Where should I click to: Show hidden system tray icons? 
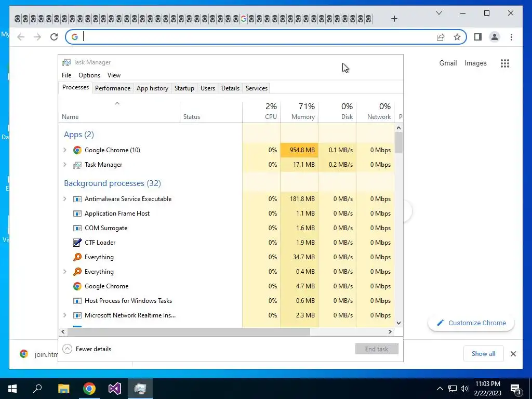pos(440,389)
